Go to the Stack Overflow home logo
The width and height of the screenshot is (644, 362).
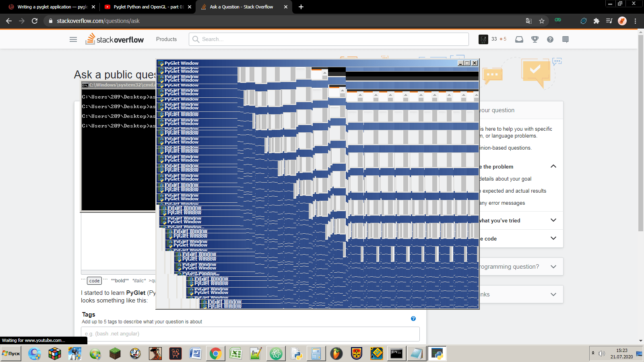click(x=115, y=39)
